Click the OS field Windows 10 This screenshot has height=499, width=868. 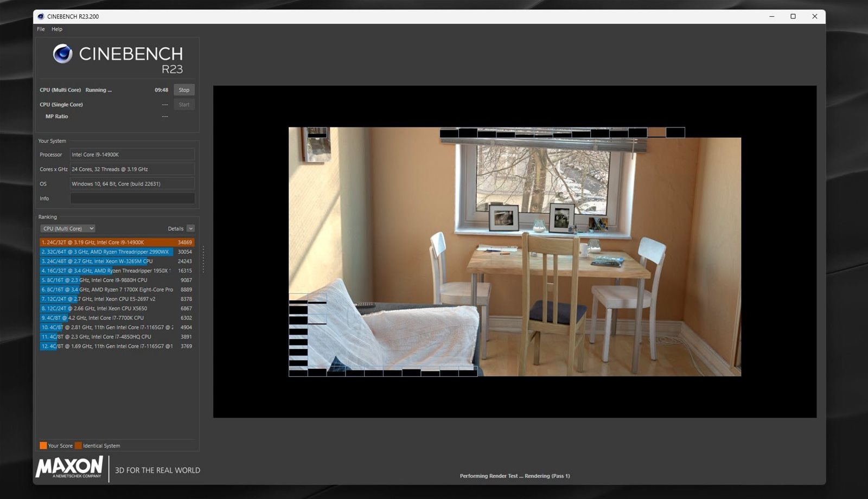pyautogui.click(x=132, y=184)
